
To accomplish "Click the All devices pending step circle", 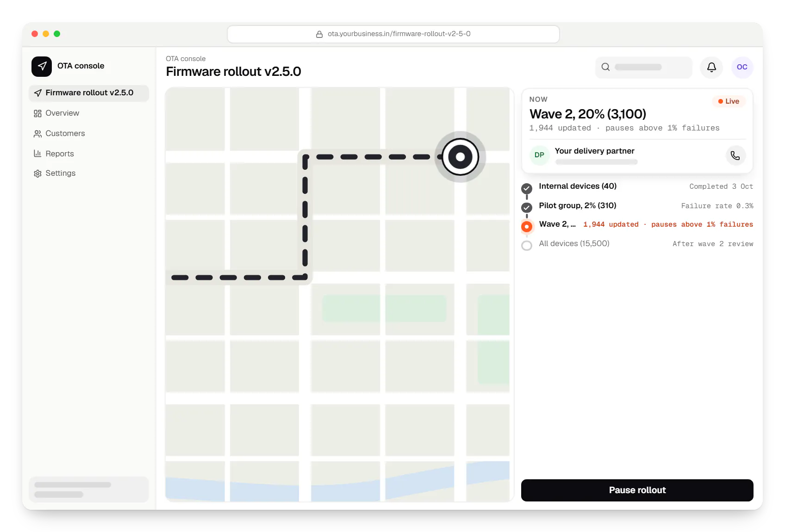I will 527,246.
